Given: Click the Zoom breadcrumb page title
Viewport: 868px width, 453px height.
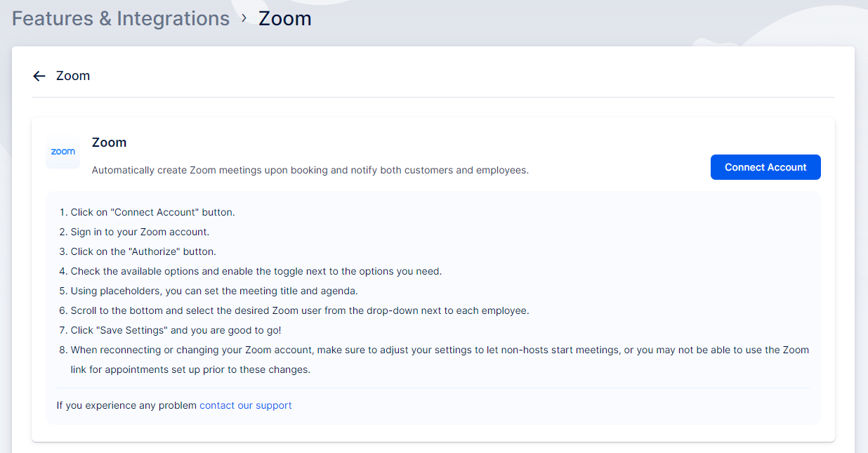Looking at the screenshot, I should coord(284,18).
